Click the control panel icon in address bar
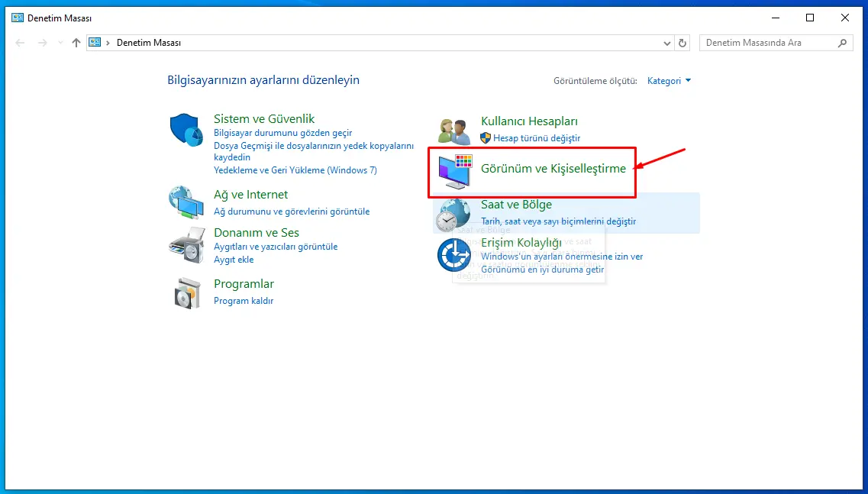 tap(95, 43)
